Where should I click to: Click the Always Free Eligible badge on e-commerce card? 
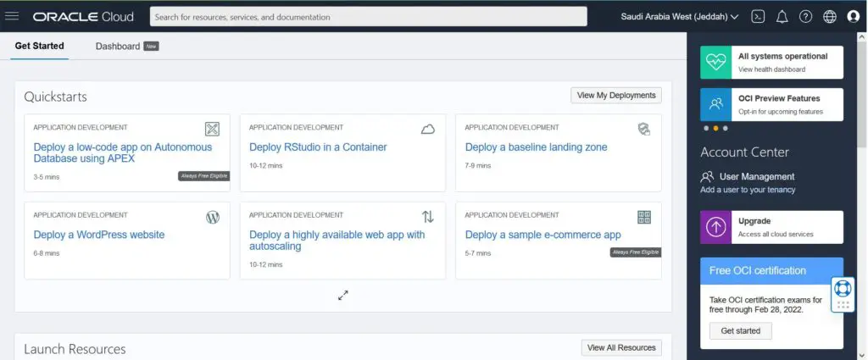tap(636, 252)
